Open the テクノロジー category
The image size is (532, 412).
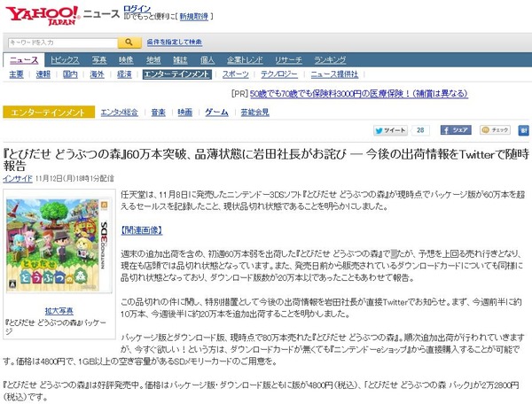coord(279,74)
